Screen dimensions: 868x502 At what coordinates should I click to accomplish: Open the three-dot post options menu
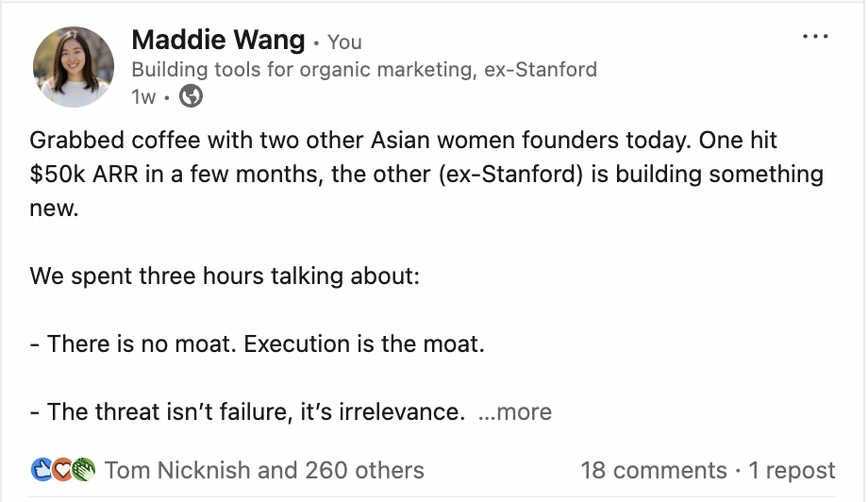[815, 37]
